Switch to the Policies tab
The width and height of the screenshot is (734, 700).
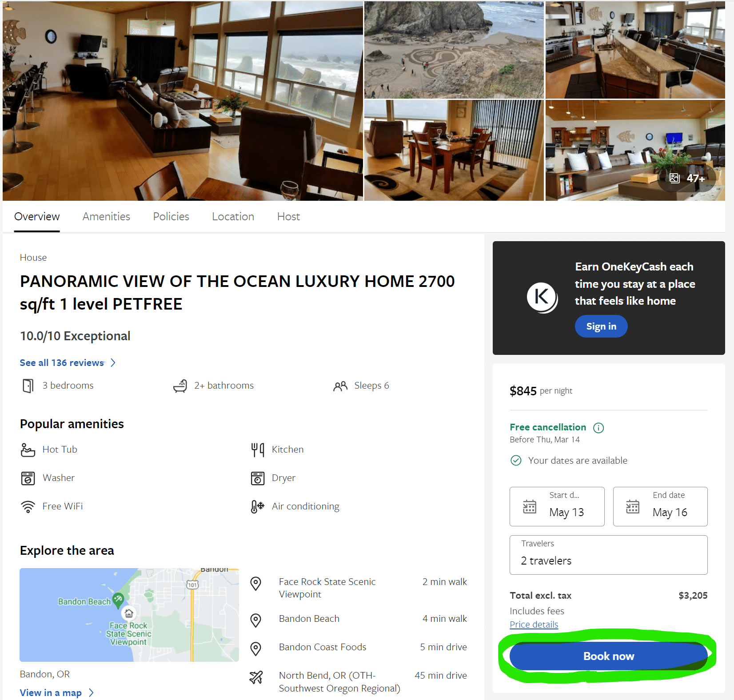[171, 217]
